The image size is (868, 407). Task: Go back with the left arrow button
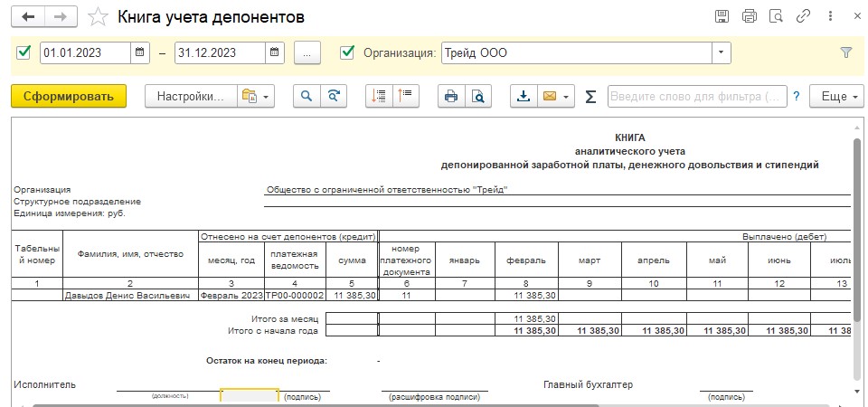tap(28, 16)
